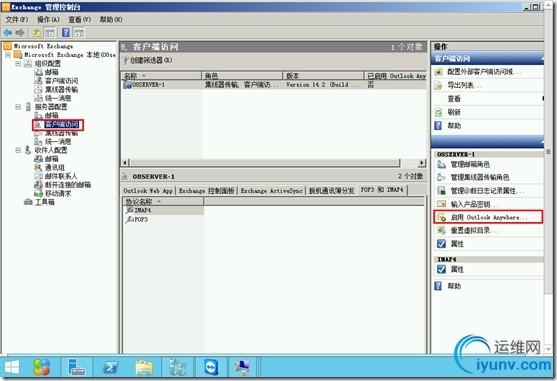Click the Forward arrow in the toolbar

20,33
